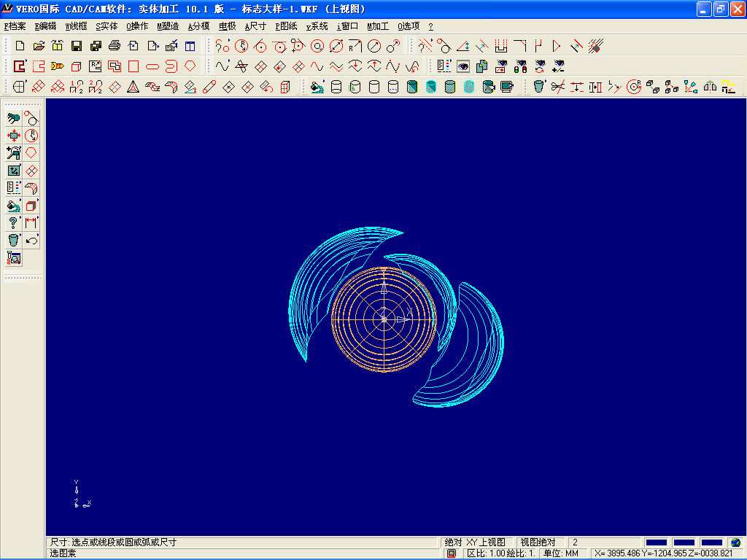This screenshot has height=560, width=747.
Task: Open the M加工 machining menu
Action: coord(378,26)
